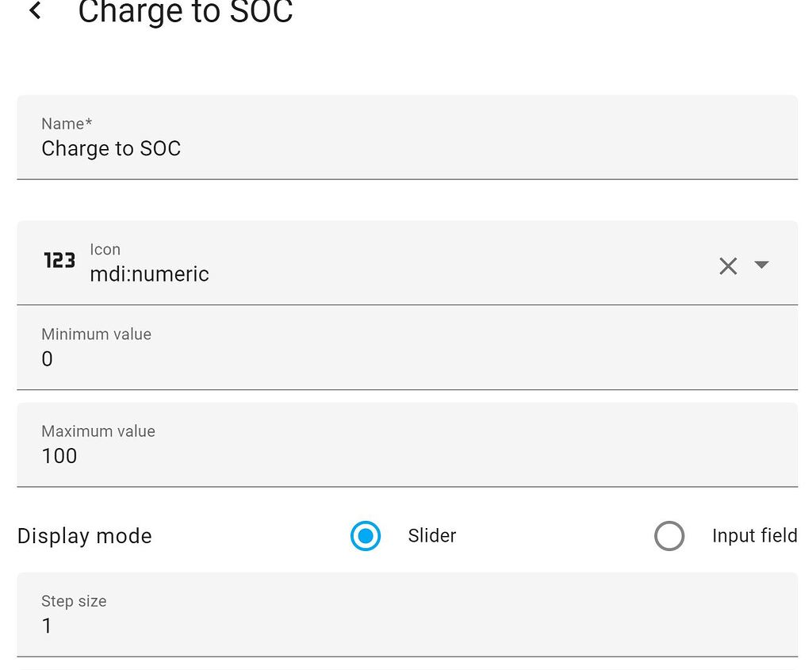Open icon suggestions via the caret arrow
The height and width of the screenshot is (670, 812).
761,266
